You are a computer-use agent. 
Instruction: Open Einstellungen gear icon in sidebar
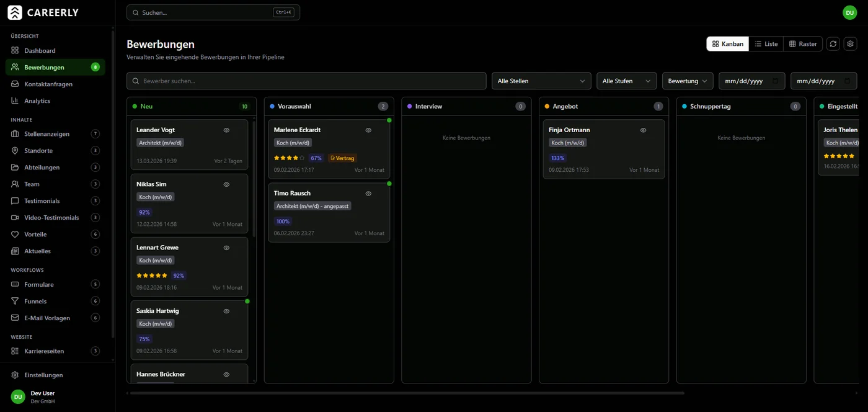pos(15,375)
